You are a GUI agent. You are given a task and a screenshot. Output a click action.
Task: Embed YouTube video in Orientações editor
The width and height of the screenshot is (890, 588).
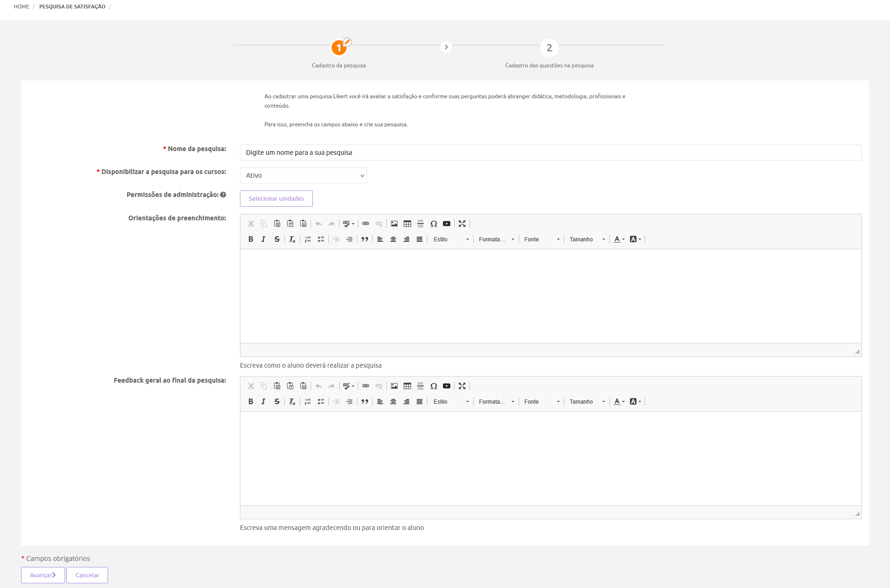point(447,224)
